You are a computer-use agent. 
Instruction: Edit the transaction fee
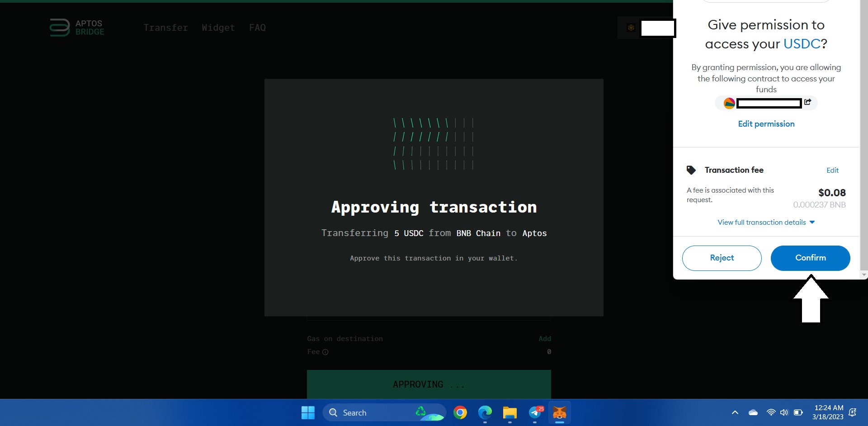(x=832, y=170)
